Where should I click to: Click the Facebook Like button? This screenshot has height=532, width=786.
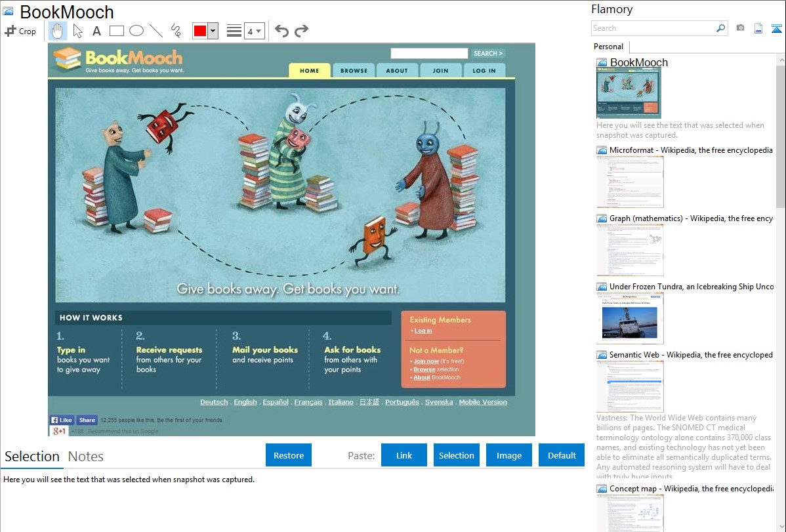pos(62,420)
